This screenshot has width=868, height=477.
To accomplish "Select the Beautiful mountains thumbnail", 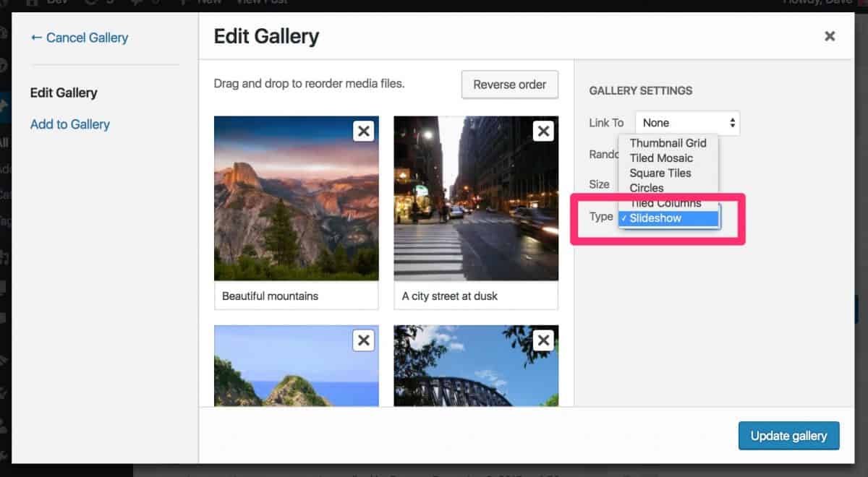I will [296, 198].
